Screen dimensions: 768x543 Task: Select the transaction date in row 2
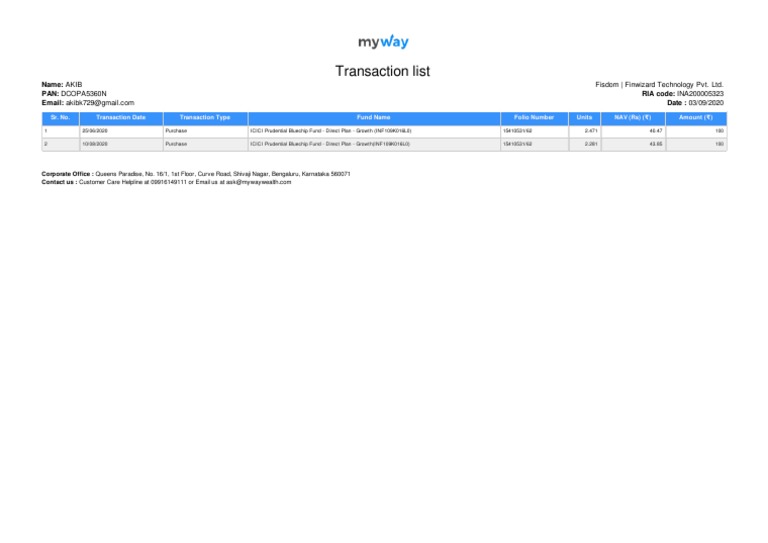[95, 144]
